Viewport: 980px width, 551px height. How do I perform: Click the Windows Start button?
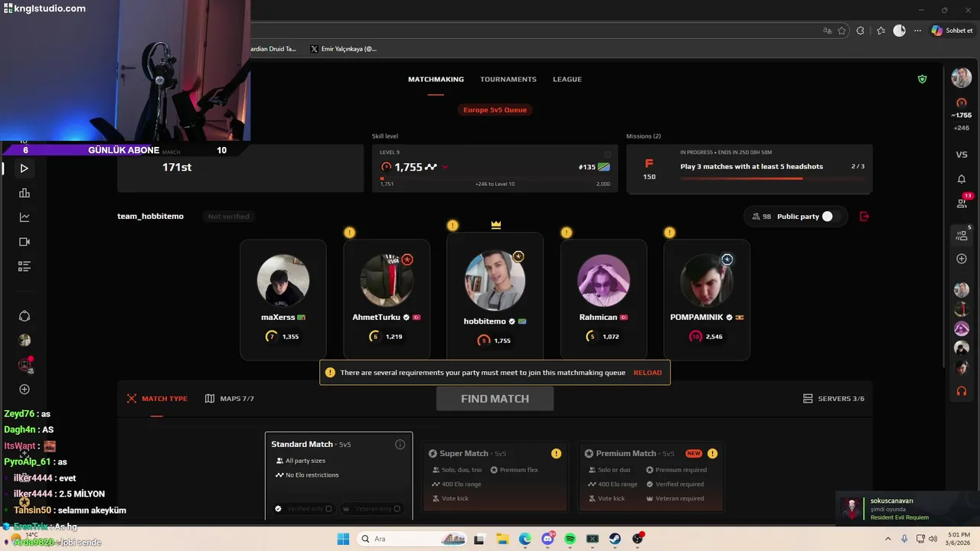pos(342,539)
